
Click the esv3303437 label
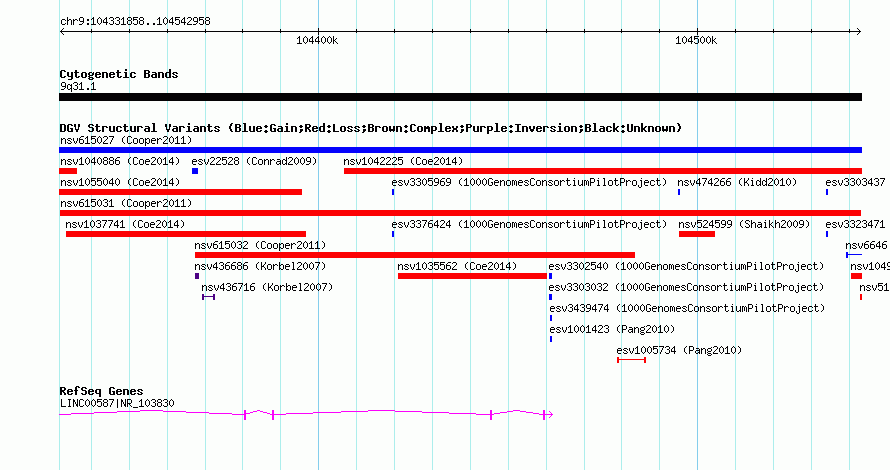pyautogui.click(x=855, y=182)
